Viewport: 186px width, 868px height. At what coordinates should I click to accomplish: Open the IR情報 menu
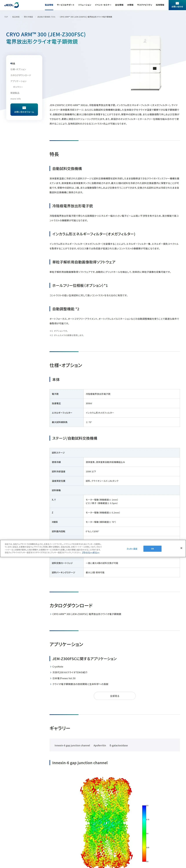[x=130, y=5]
